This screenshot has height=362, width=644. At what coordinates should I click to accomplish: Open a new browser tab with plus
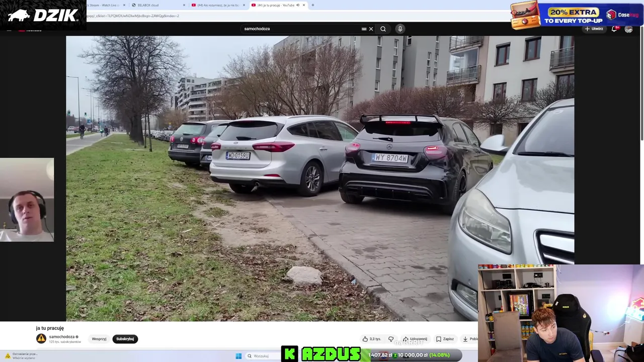point(312,5)
